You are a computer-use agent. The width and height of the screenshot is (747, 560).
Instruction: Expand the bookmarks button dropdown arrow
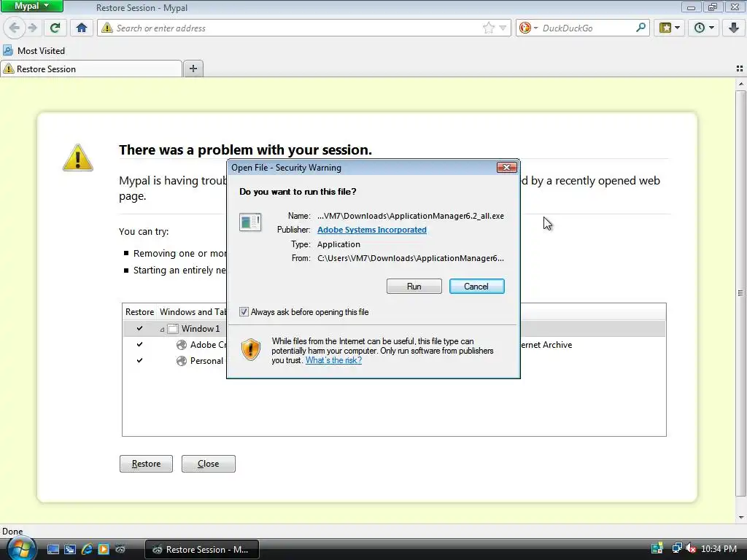pyautogui.click(x=677, y=28)
